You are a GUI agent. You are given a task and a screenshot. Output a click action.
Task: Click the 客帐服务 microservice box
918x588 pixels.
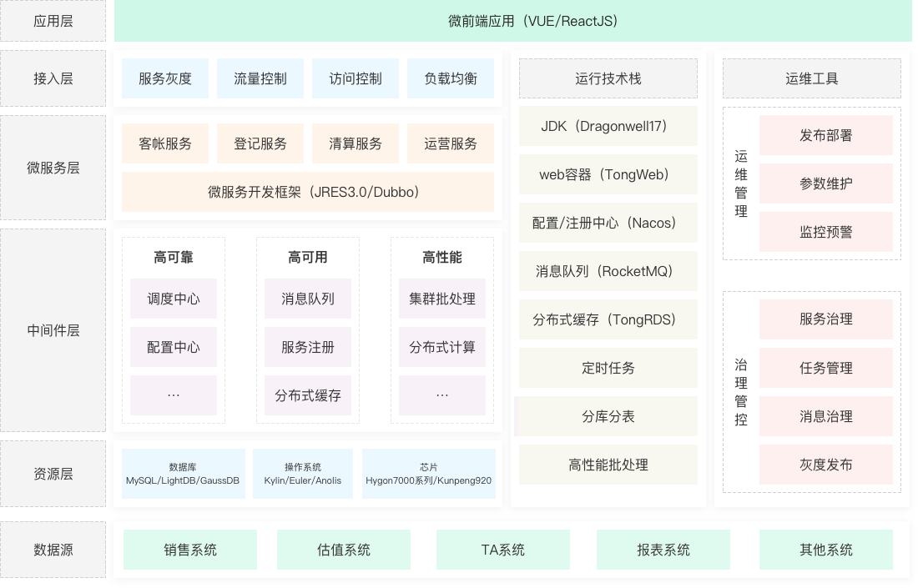click(165, 143)
